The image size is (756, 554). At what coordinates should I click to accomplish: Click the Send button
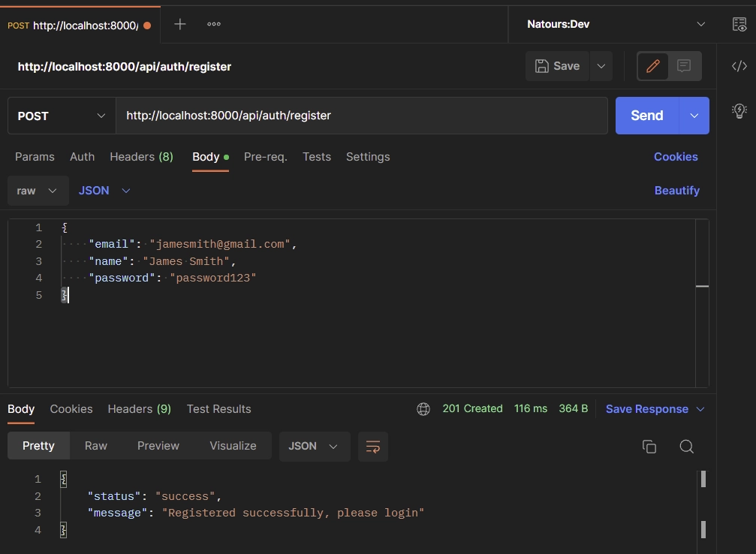pyautogui.click(x=646, y=115)
